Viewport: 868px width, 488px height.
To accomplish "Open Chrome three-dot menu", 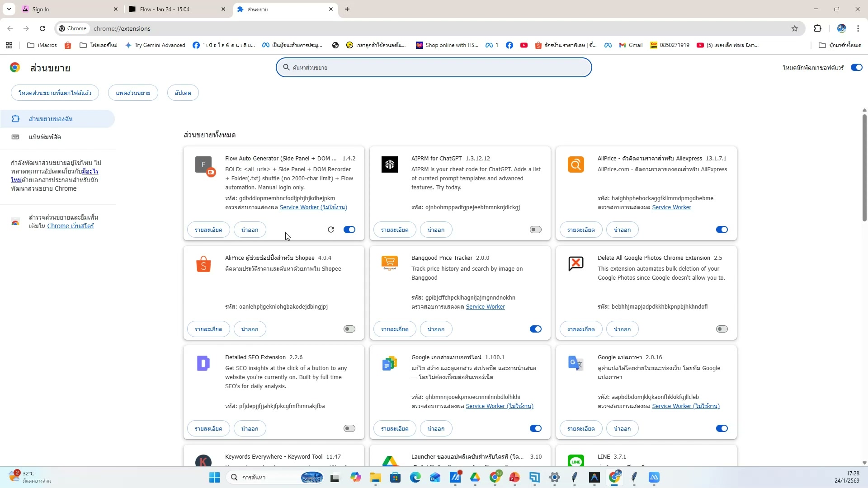I will pos(858,28).
